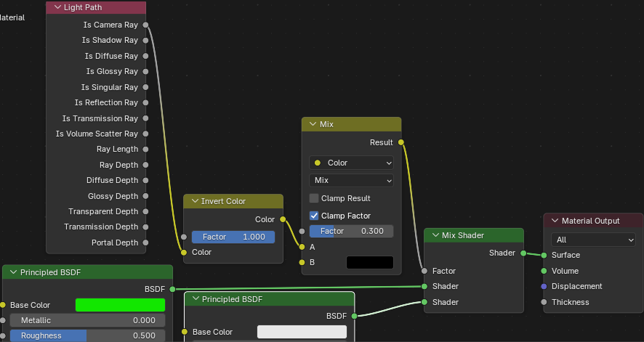Click the Transparent Depth output socket
644x342 pixels.
tap(145, 211)
